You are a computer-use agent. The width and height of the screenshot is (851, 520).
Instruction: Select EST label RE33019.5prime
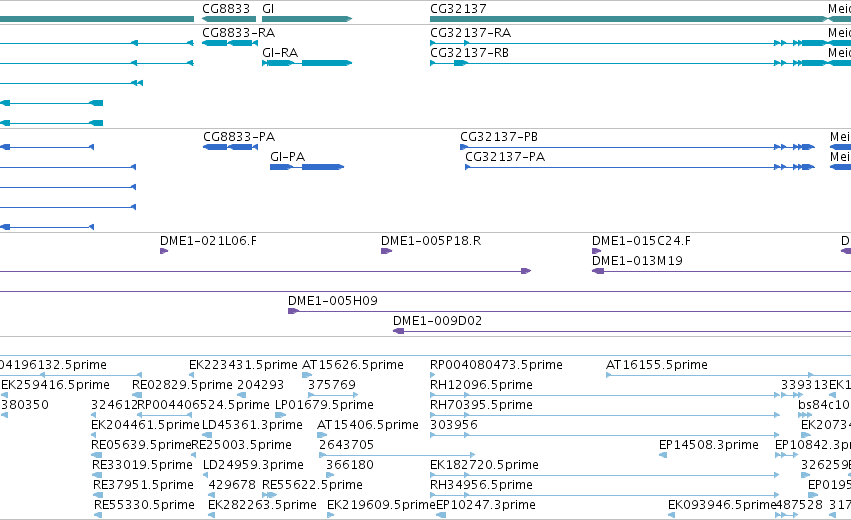point(142,465)
